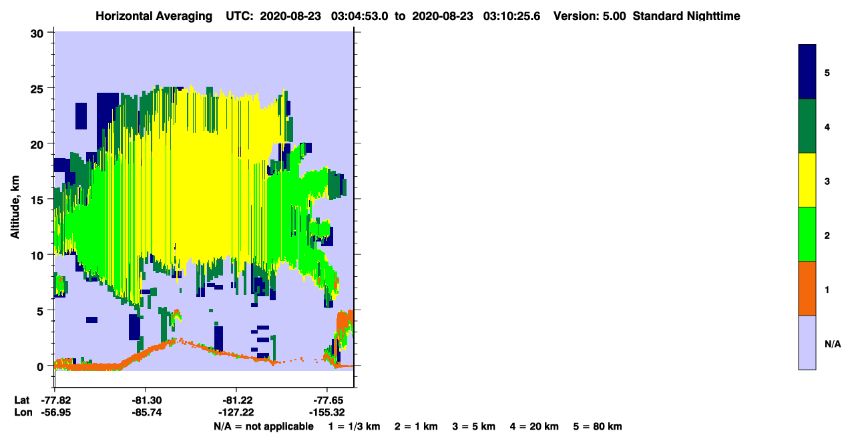Click the longitude value -155.32 label
Image resolution: width=868 pixels, height=445 pixels.
(x=327, y=413)
